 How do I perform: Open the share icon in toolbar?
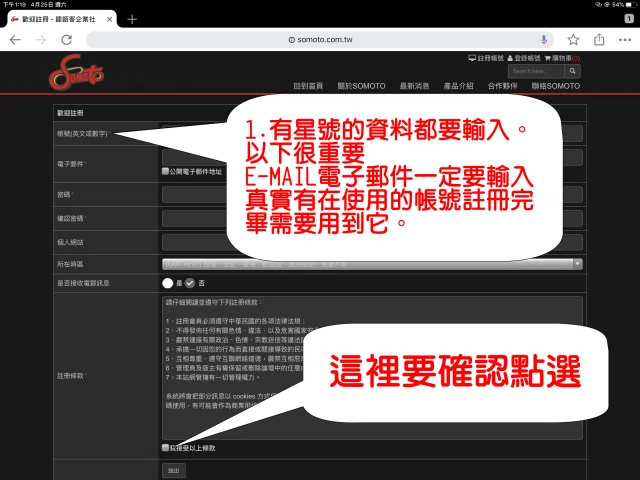[599, 40]
